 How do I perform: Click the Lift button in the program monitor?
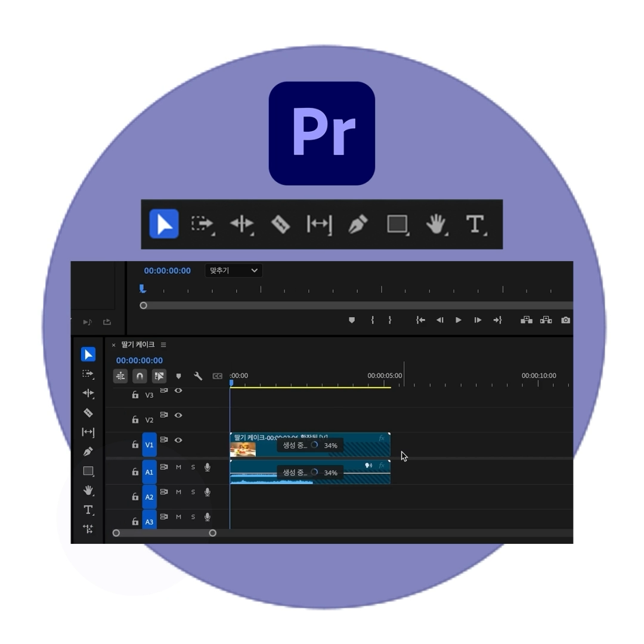[x=527, y=320]
